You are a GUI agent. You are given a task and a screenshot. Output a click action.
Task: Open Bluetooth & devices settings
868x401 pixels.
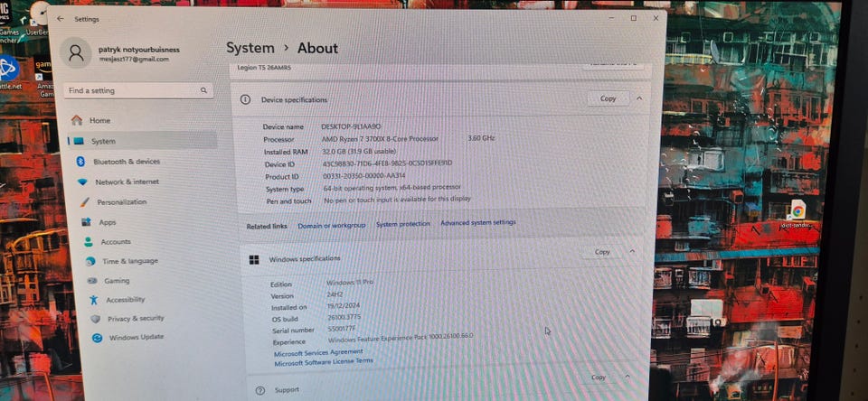(127, 162)
